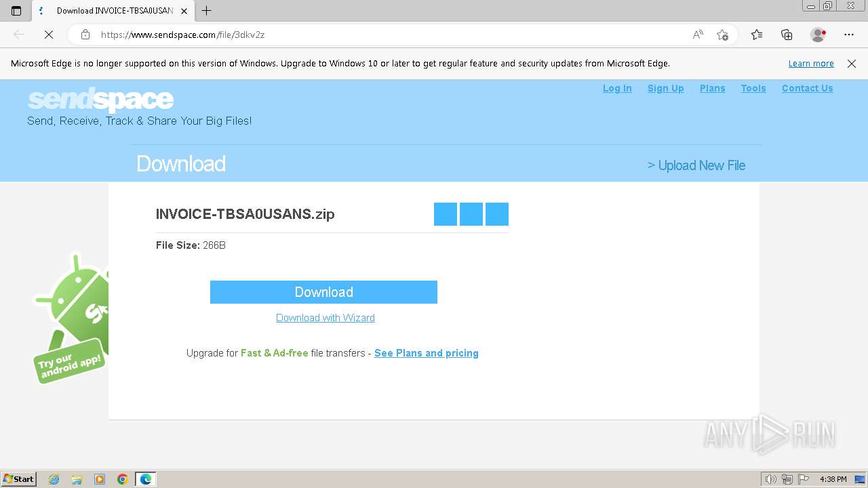Open the tab actions menu icon
The width and height of the screenshot is (868, 488).
(x=16, y=11)
